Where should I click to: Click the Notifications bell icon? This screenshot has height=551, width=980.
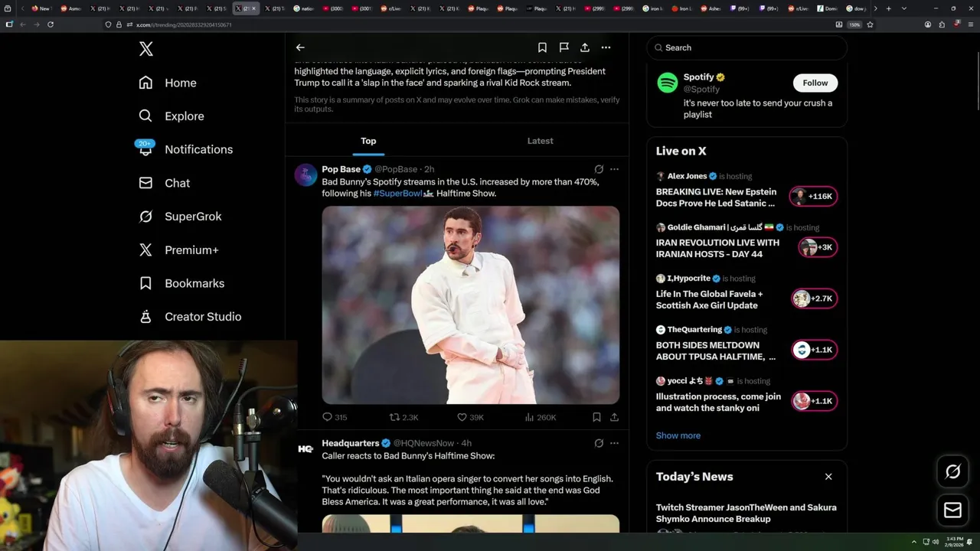coord(145,150)
